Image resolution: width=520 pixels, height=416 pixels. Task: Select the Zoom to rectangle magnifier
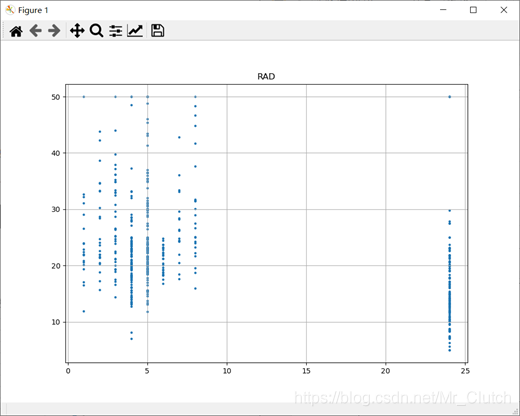tap(96, 31)
